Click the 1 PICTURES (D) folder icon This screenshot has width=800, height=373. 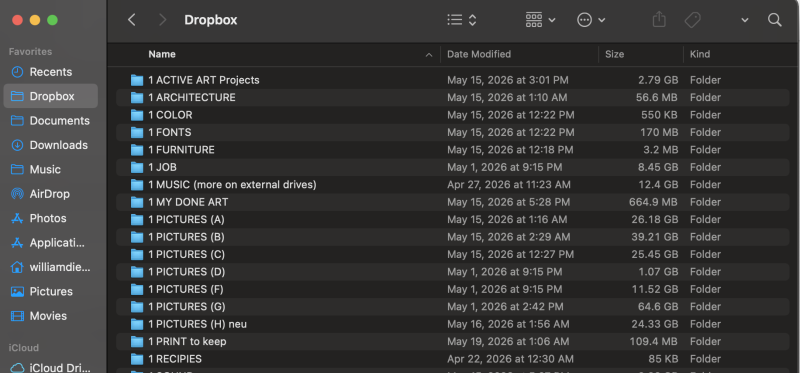click(137, 272)
